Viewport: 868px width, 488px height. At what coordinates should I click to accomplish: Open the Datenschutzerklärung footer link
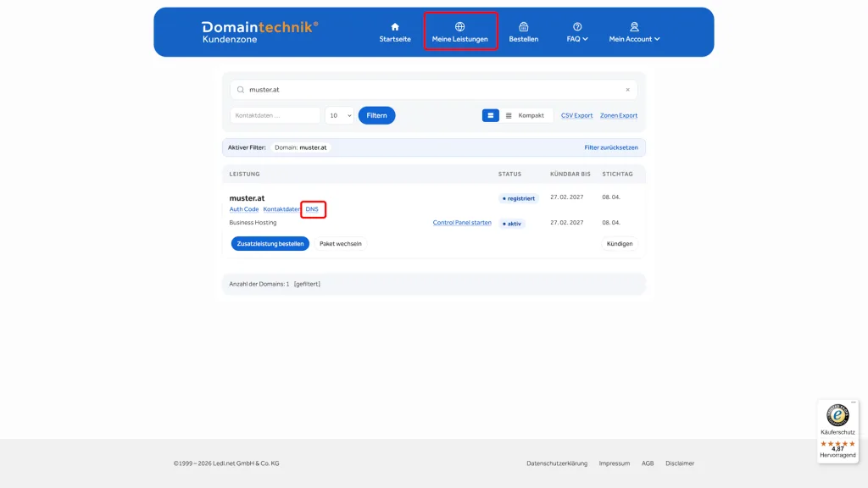pyautogui.click(x=556, y=463)
